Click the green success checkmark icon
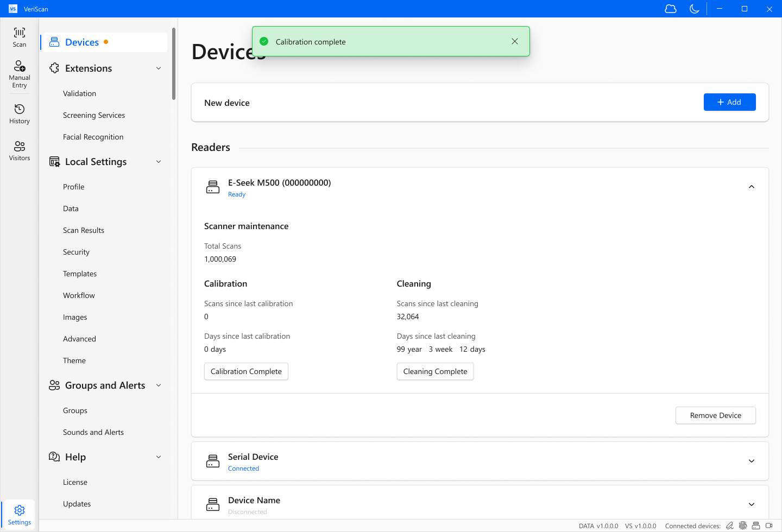This screenshot has width=782, height=532. coord(264,41)
